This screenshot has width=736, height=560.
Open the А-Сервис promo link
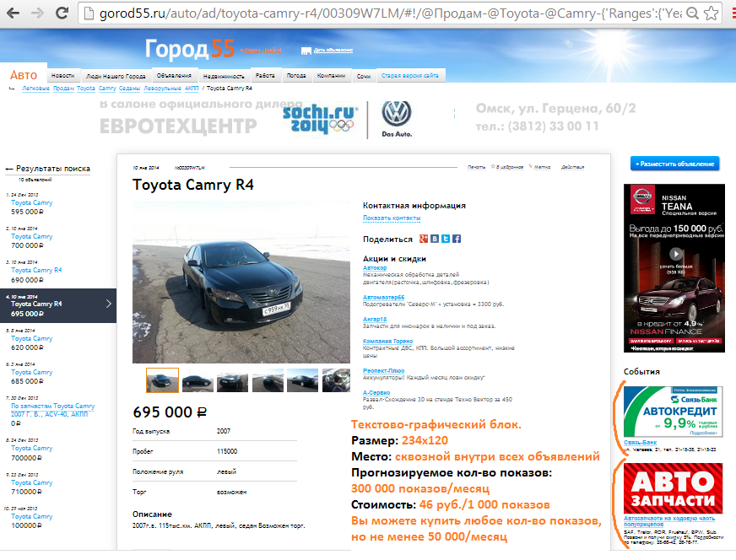[376, 392]
